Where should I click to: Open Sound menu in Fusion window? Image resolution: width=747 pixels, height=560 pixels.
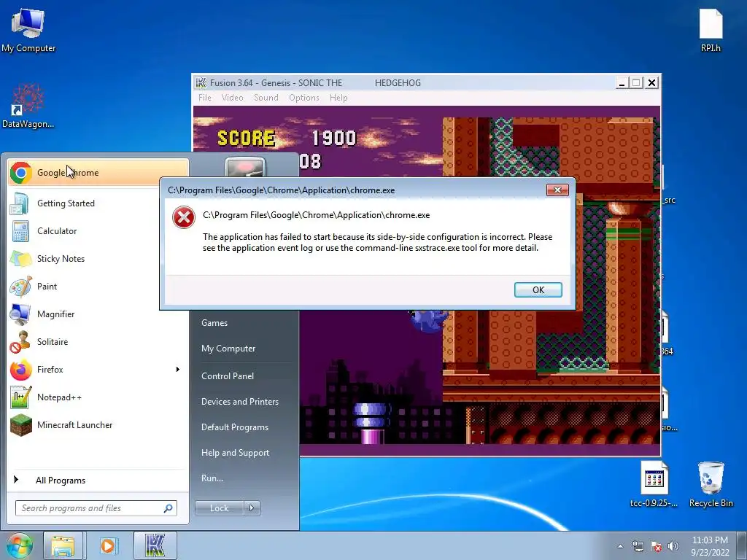(266, 98)
